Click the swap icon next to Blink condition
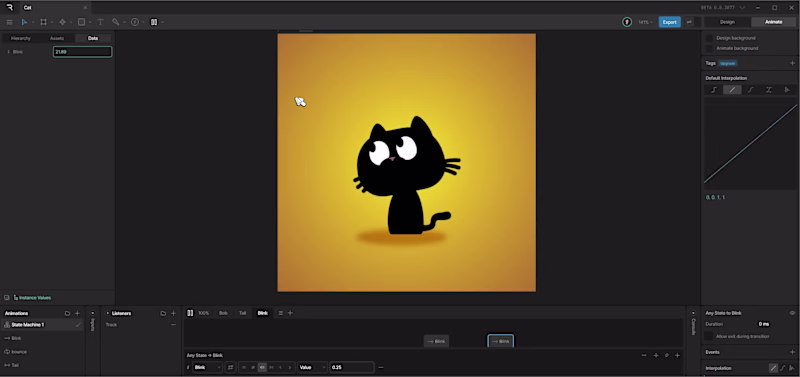The height and width of the screenshot is (377, 800). pos(231,367)
